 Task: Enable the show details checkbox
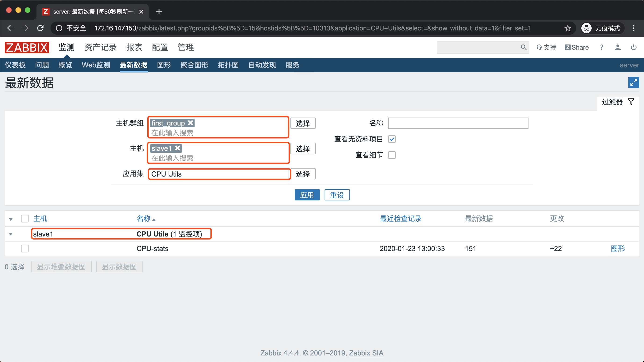click(x=392, y=155)
